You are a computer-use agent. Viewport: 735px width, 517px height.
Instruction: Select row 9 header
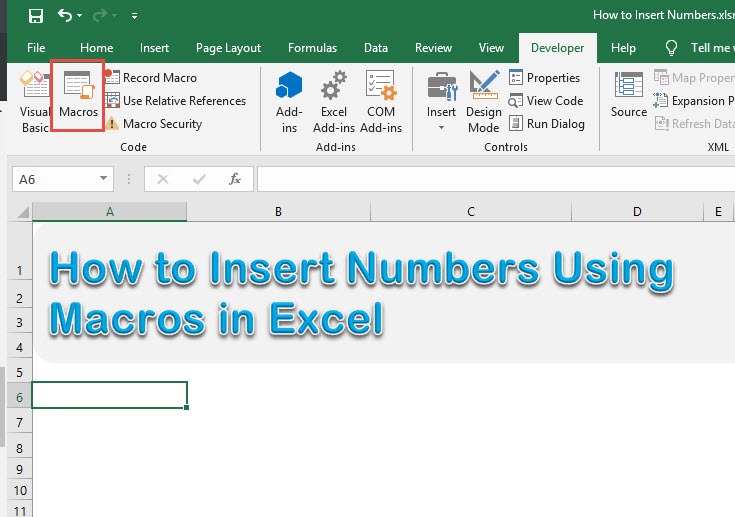point(19,469)
